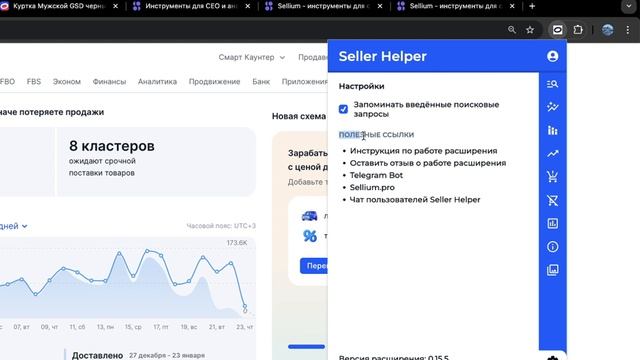The image size is (640, 360).
Task: Open the Эконом menu item
Action: click(67, 82)
